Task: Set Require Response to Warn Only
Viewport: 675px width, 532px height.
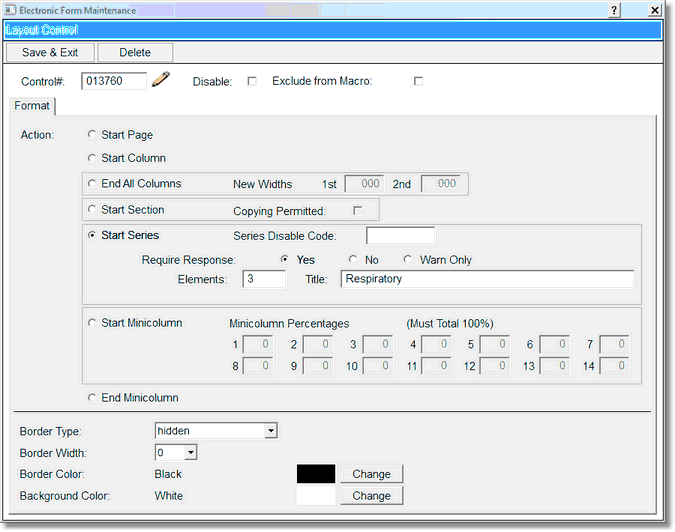Action: pos(407,259)
